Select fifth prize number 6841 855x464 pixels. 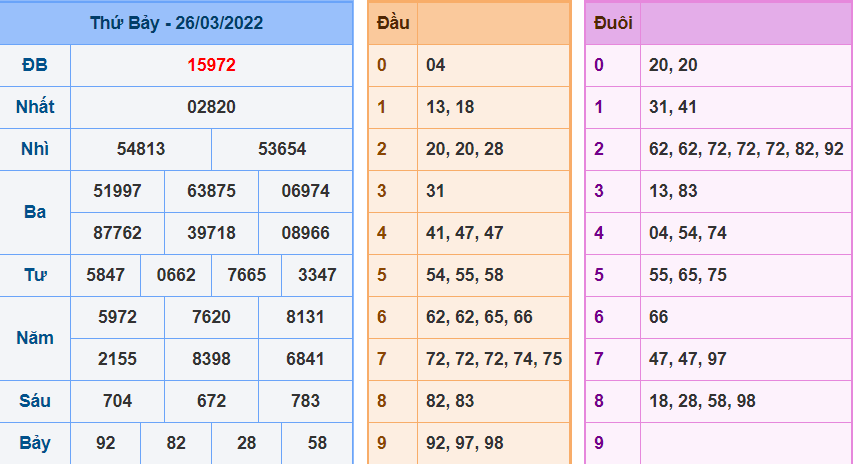[x=305, y=359]
